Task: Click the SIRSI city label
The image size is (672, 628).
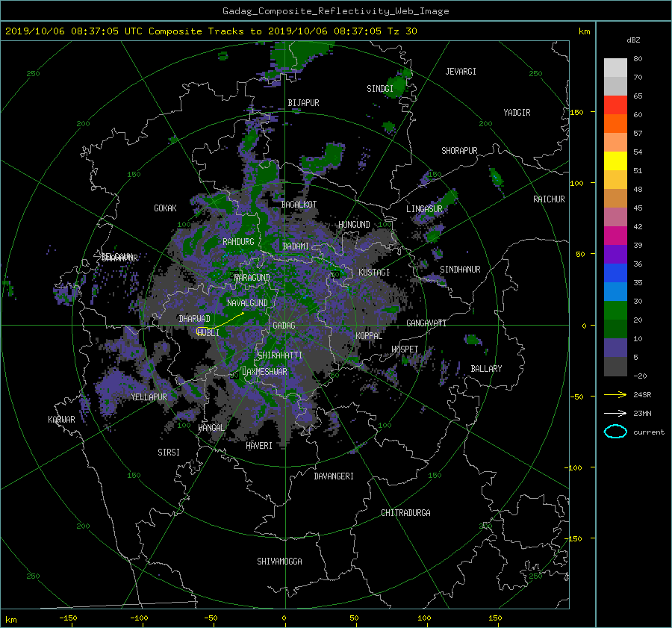Action: pyautogui.click(x=169, y=453)
